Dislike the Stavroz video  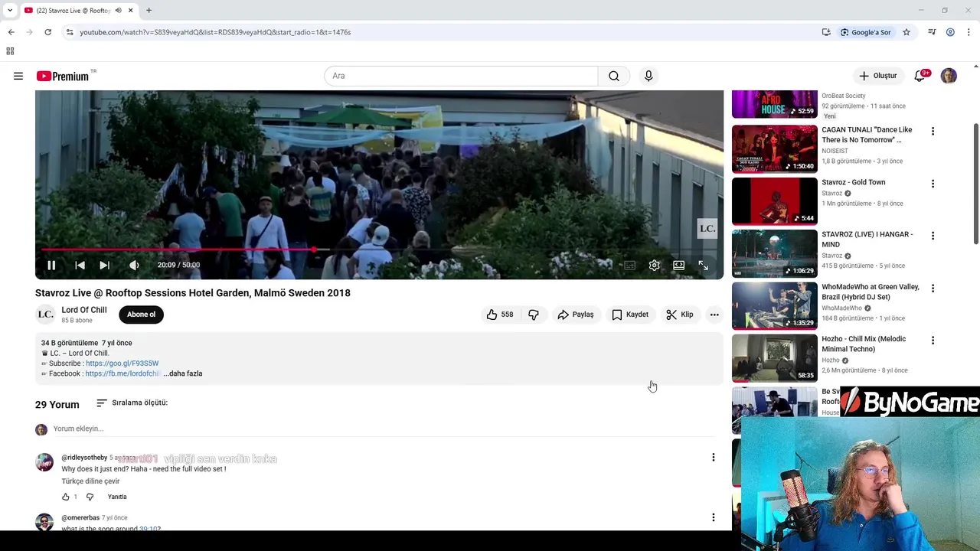[x=534, y=315]
